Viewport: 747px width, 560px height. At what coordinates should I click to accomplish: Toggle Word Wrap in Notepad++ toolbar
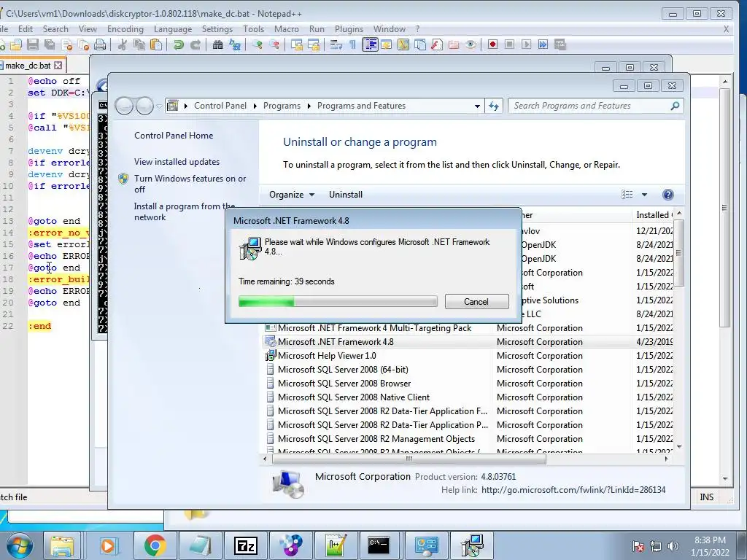[336, 44]
